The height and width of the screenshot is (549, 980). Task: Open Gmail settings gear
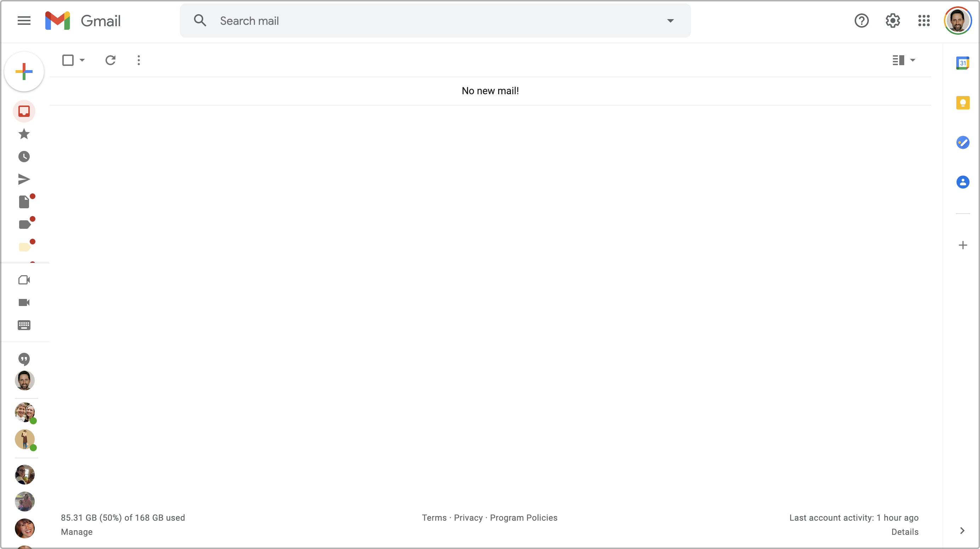click(893, 21)
